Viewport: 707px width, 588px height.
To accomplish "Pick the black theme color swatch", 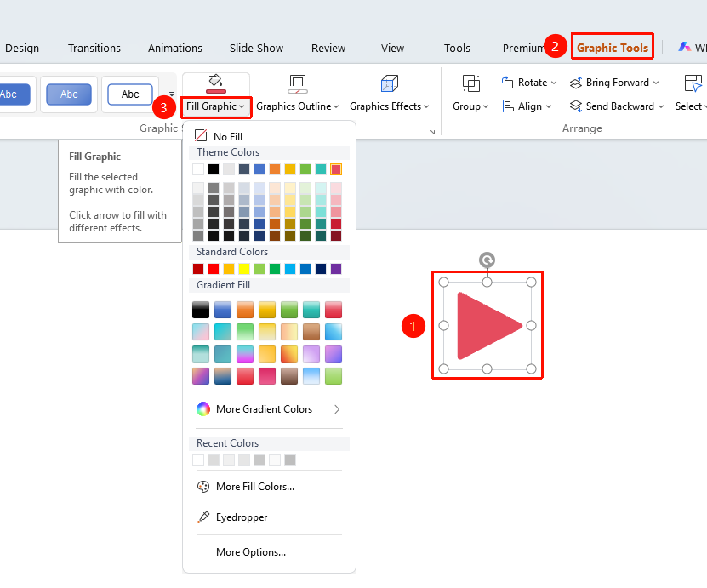I will [214, 169].
